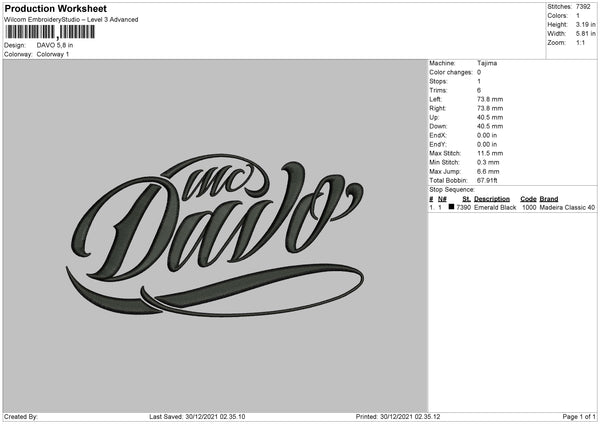Click the Colorway 1 value
This screenshot has height=424, width=600.
tap(53, 54)
